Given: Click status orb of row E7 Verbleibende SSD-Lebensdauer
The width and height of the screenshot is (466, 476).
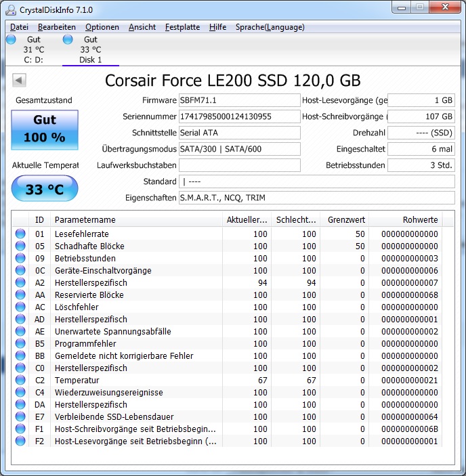Looking at the screenshot, I should (20, 416).
